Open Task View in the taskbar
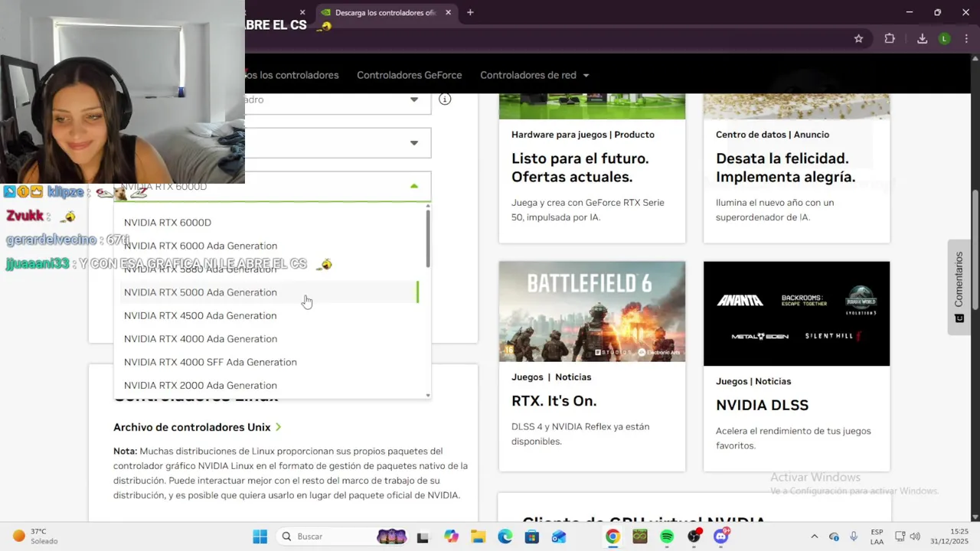Screen dimensions: 980x551 (x=422, y=536)
